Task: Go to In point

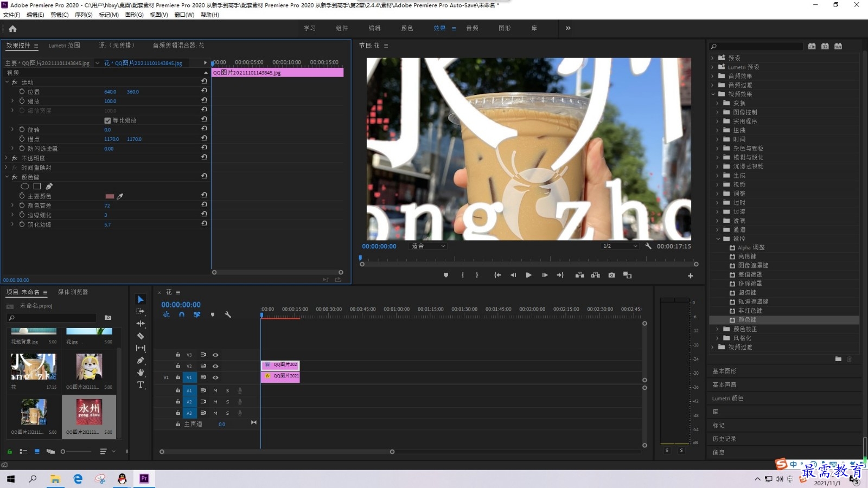Action: tap(497, 275)
